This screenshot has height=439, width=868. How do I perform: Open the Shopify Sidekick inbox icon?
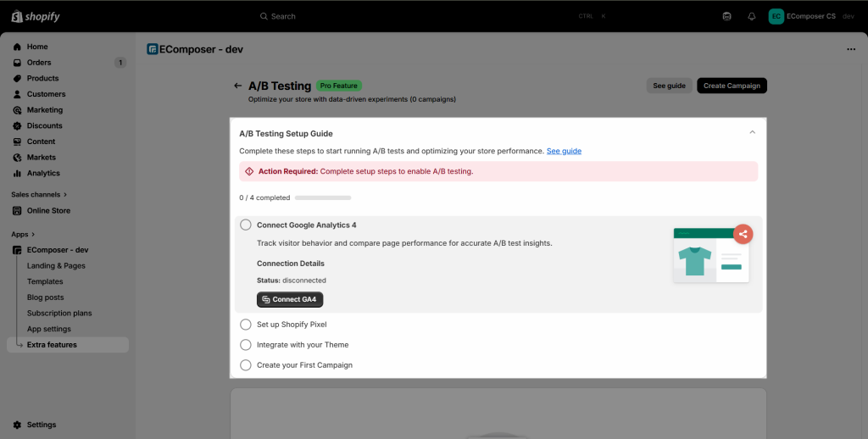pos(726,16)
